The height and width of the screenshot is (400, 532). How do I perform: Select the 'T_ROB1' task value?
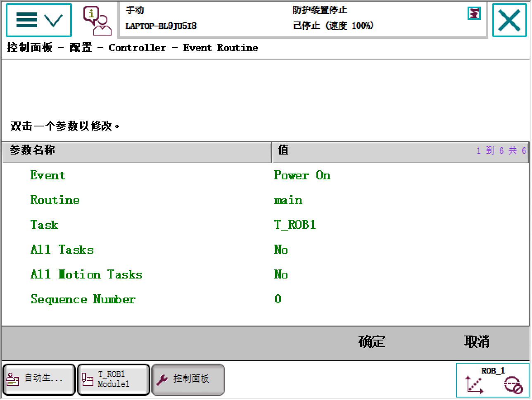pyautogui.click(x=295, y=225)
